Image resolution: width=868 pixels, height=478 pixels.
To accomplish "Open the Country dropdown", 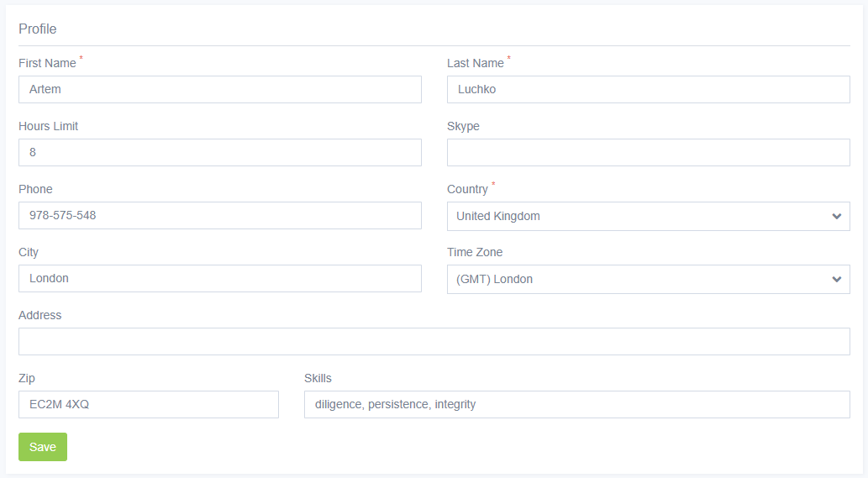I will point(648,217).
